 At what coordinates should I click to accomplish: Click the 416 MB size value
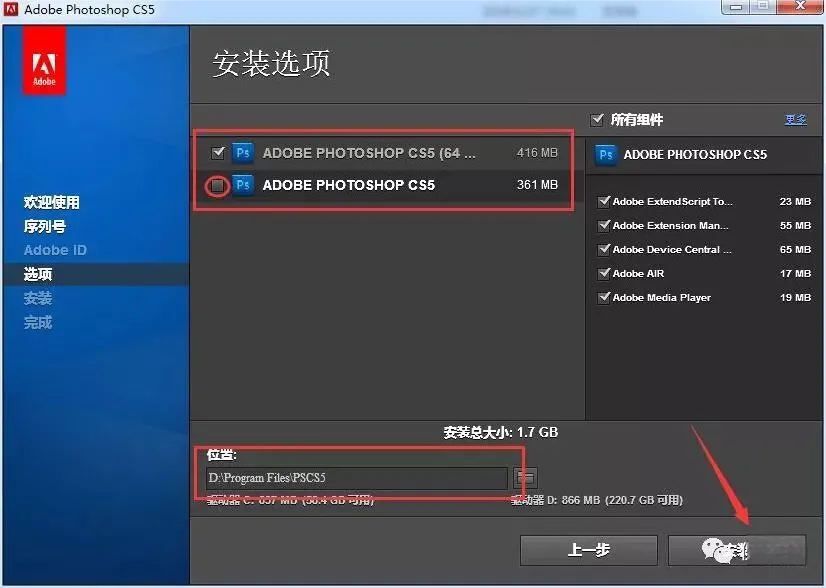(x=537, y=153)
